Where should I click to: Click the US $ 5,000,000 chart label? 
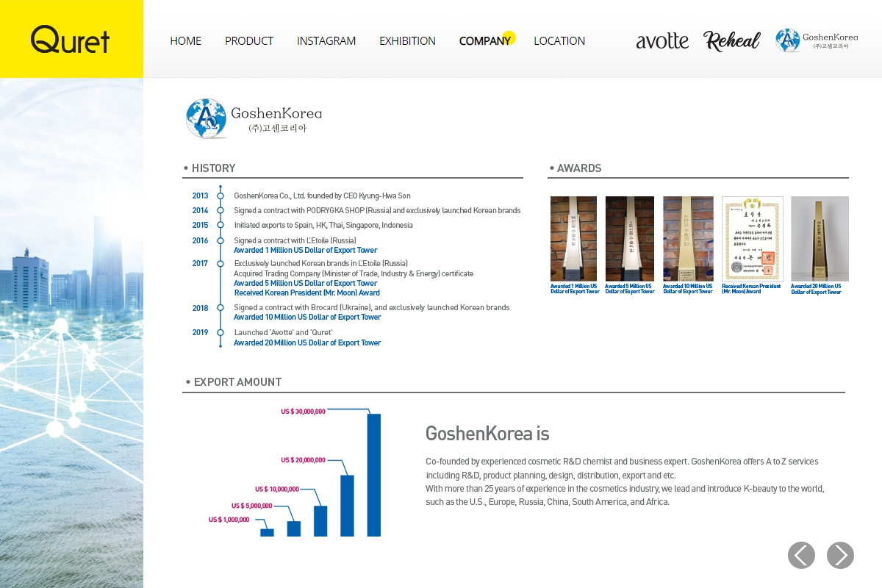click(252, 506)
